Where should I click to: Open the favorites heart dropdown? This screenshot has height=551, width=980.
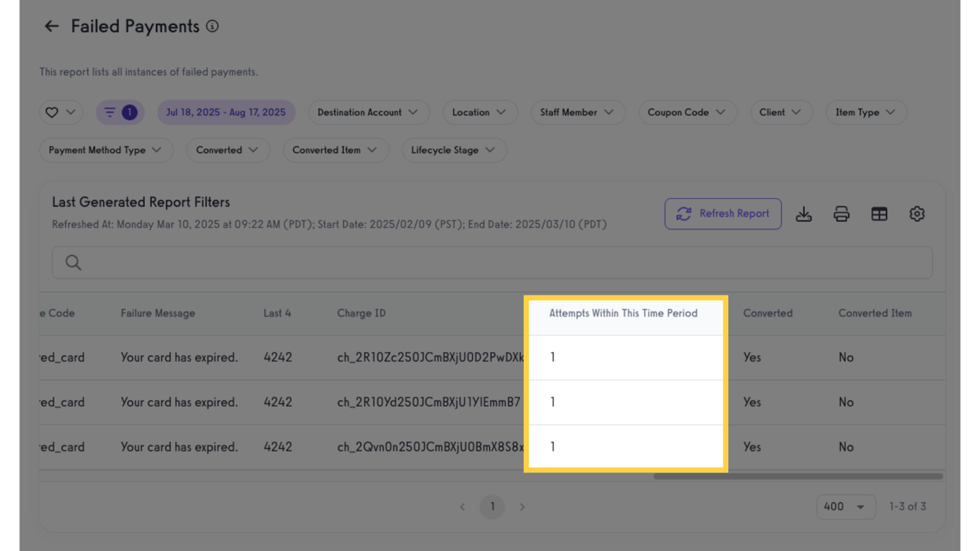click(61, 113)
